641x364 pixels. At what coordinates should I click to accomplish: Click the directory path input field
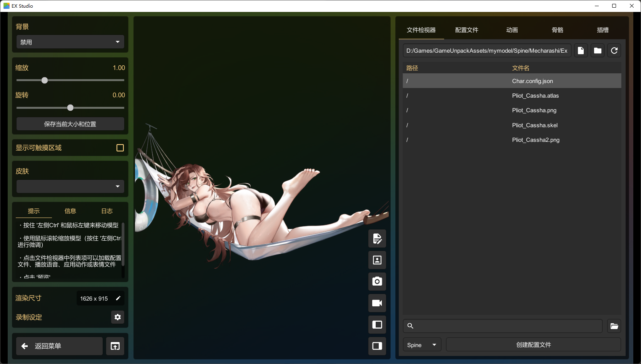click(487, 51)
